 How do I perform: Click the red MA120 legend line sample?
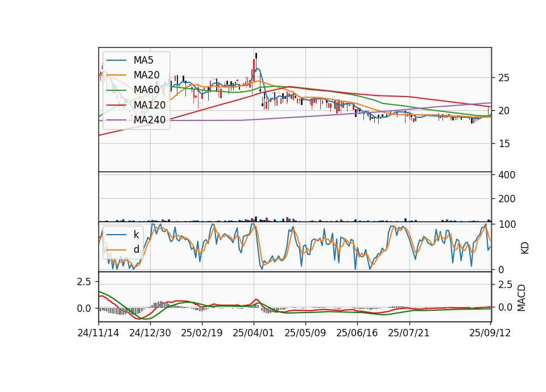click(x=116, y=105)
